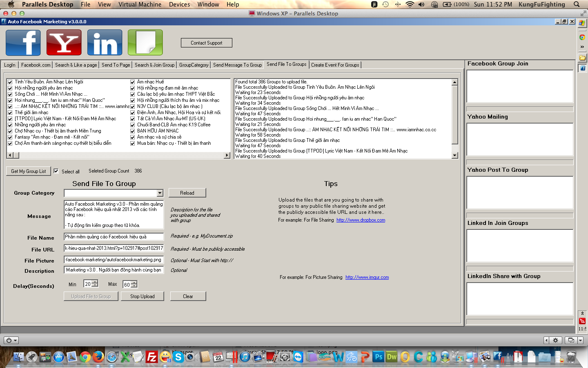The width and height of the screenshot is (588, 368).
Task: Click the Windows XP Start flag icon
Action: [x=582, y=23]
